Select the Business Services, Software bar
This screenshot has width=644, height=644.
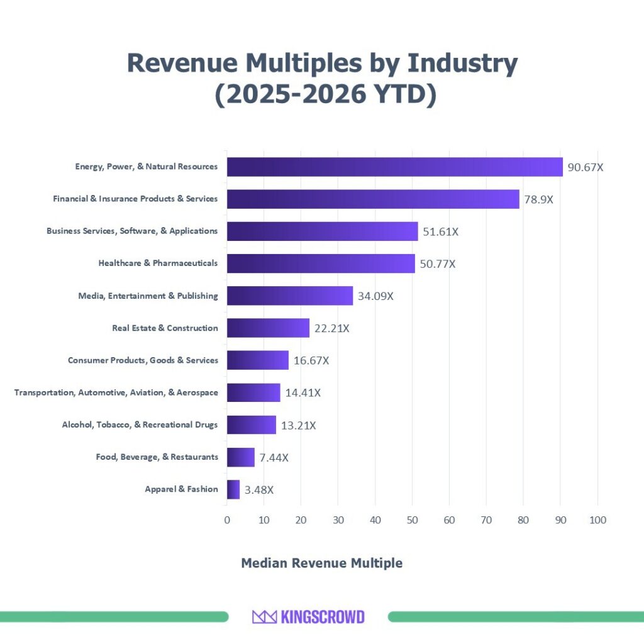(x=323, y=231)
